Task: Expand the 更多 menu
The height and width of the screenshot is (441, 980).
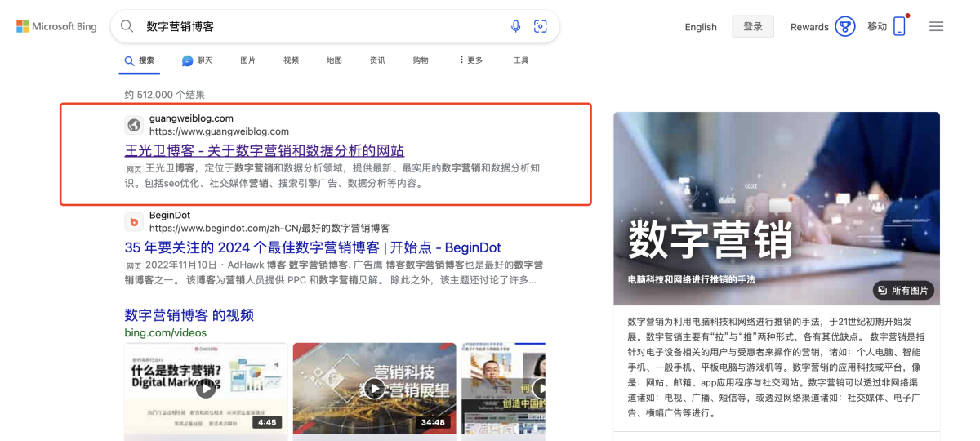Action: pyautogui.click(x=471, y=60)
